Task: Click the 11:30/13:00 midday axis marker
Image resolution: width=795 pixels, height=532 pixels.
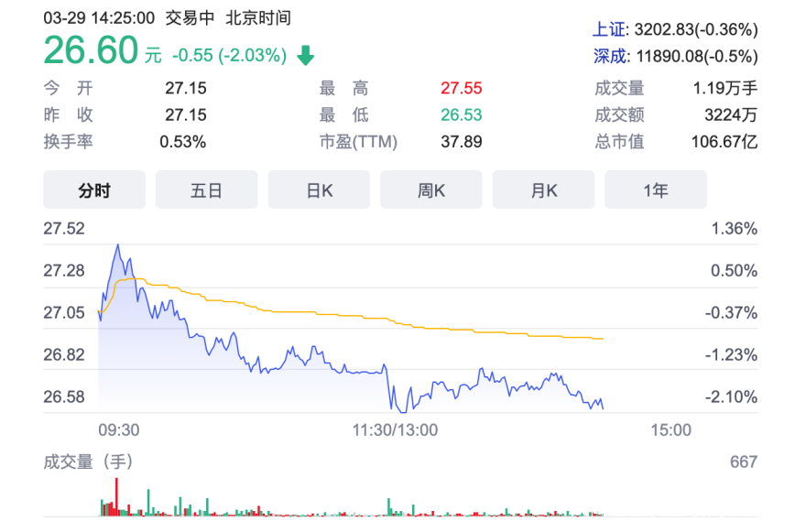Action: pyautogui.click(x=396, y=429)
